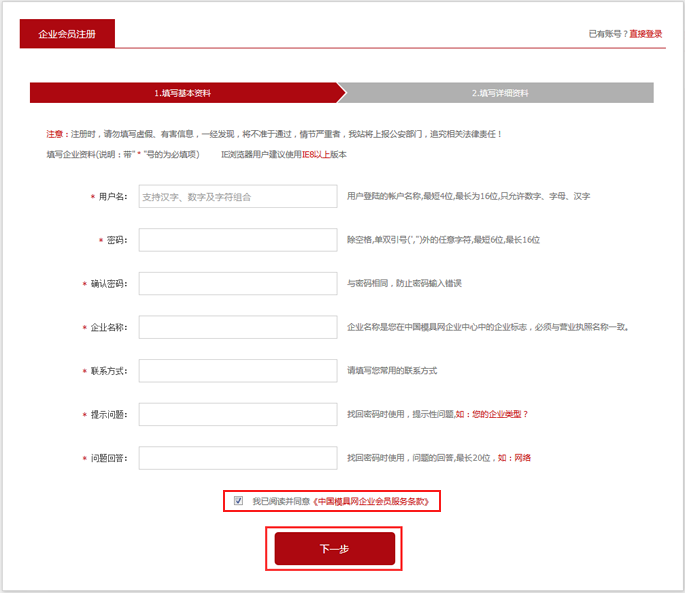Viewport: 685px width, 593px height.
Task: Select the 提示问题 text field
Action: pyautogui.click(x=238, y=414)
